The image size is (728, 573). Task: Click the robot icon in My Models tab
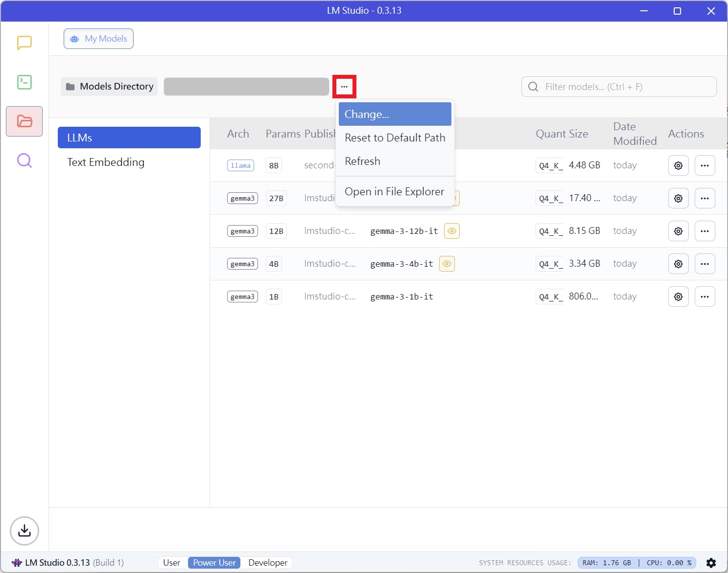pyautogui.click(x=74, y=39)
